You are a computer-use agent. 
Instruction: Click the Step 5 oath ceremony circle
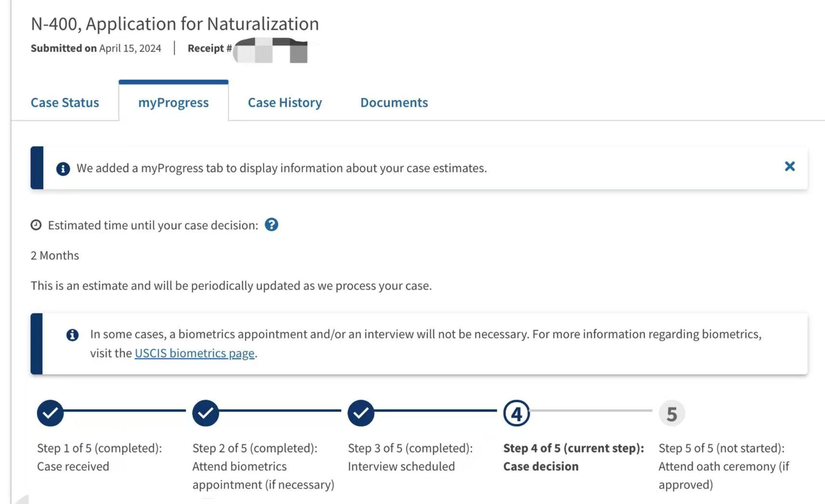point(672,413)
